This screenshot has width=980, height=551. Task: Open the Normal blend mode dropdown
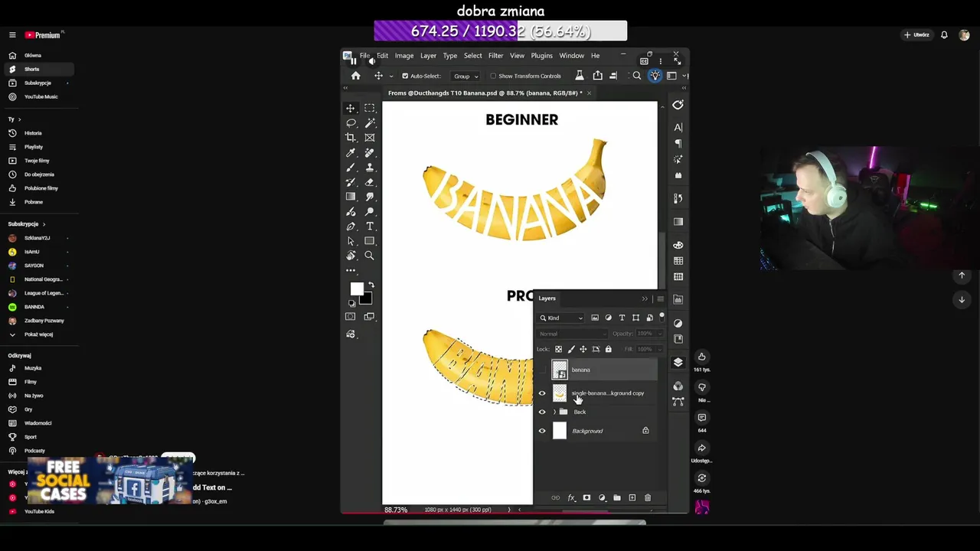point(571,334)
